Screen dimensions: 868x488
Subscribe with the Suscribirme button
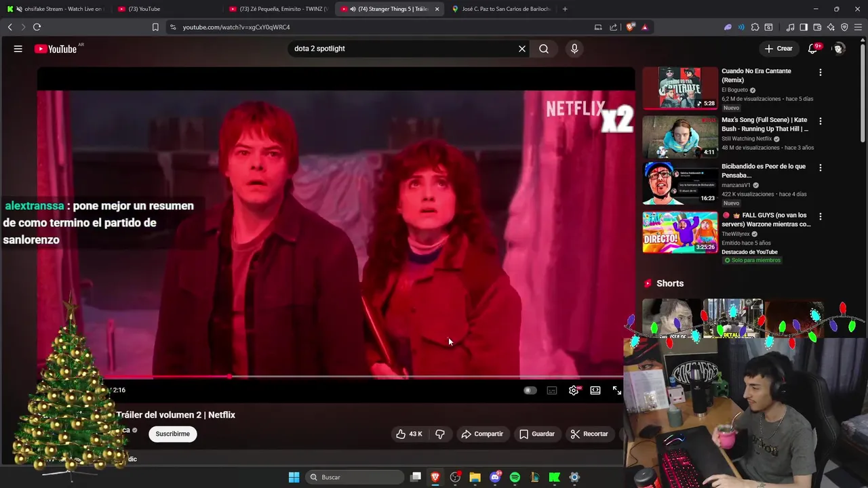(173, 434)
